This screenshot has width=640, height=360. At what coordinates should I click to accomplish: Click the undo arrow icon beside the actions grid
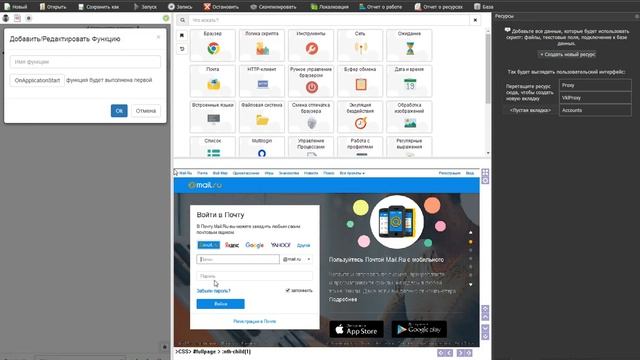coord(182,49)
